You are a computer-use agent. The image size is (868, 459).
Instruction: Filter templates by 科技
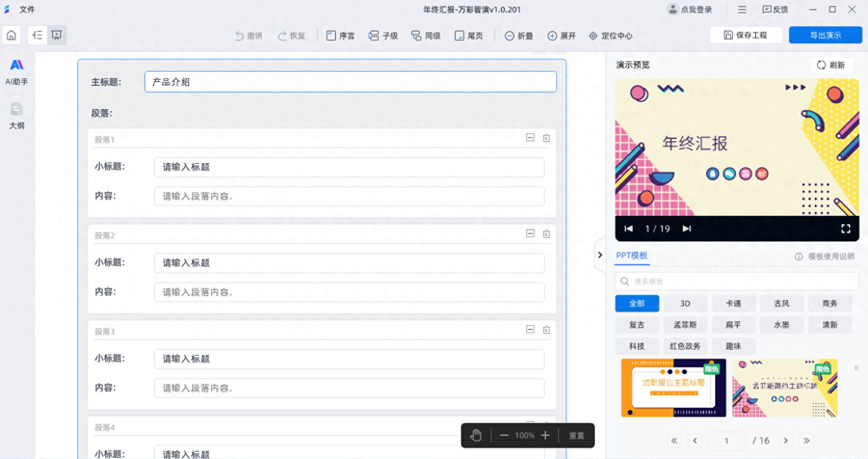[637, 346]
